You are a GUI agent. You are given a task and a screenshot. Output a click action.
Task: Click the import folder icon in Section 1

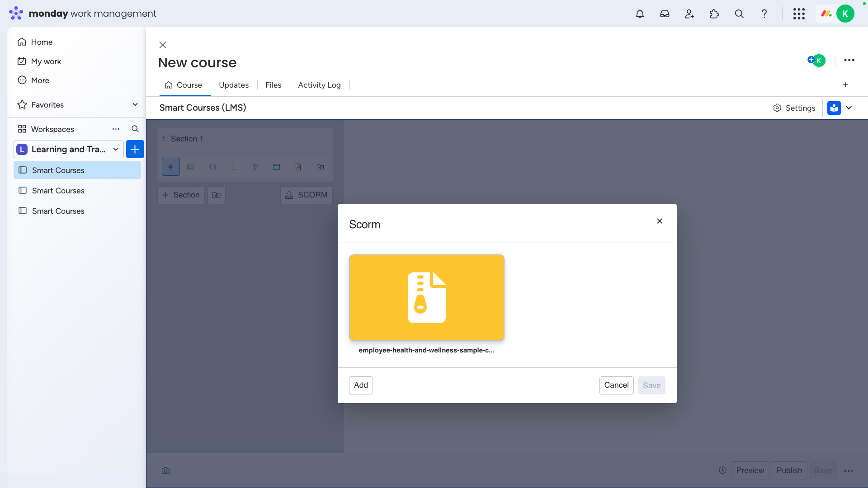coord(320,167)
